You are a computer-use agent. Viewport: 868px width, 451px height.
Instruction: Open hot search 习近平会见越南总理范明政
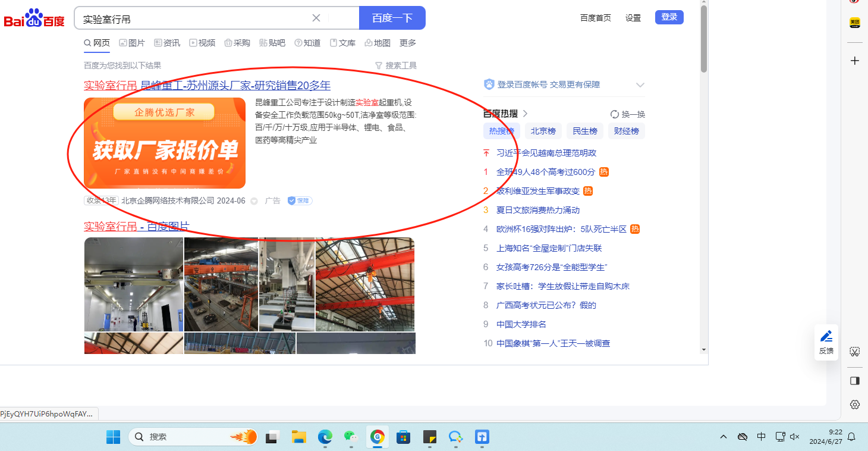click(x=546, y=153)
